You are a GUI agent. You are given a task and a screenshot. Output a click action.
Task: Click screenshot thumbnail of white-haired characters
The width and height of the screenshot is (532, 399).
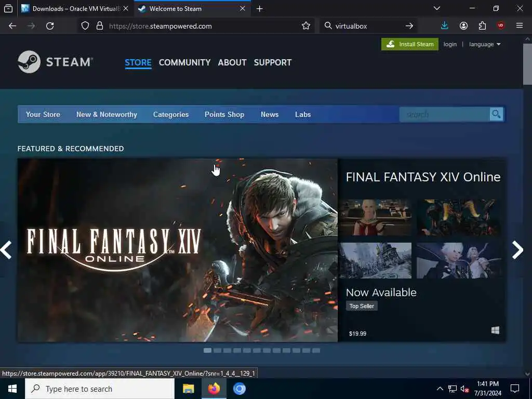click(x=458, y=261)
